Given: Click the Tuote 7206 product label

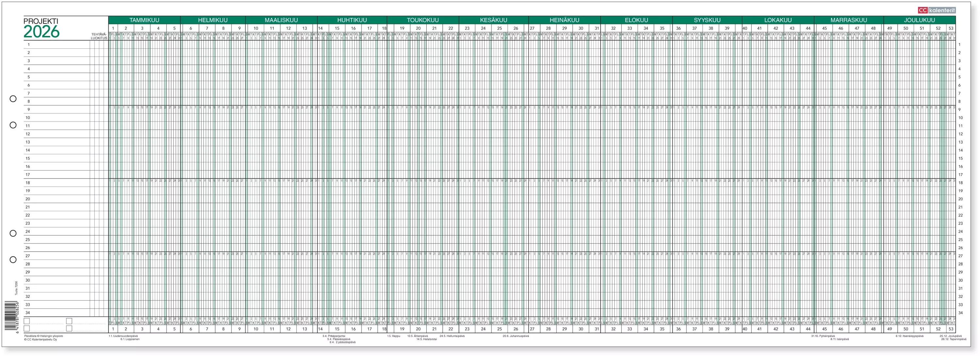Looking at the screenshot, I should pos(16,288).
